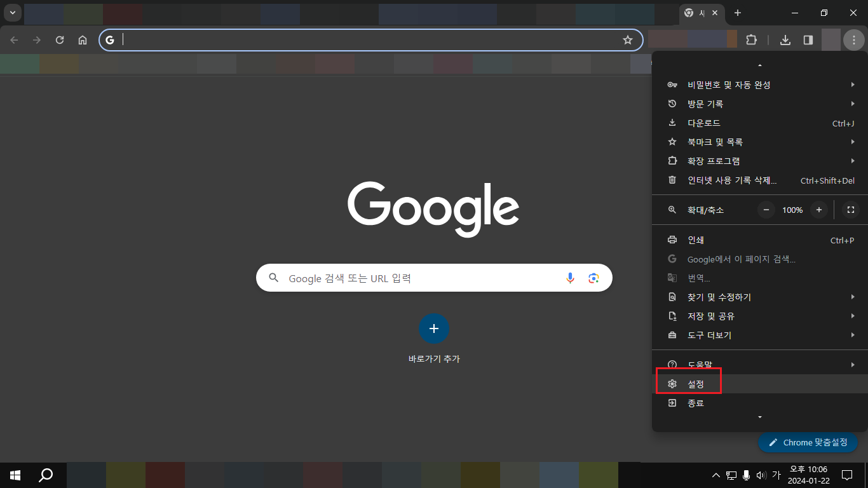Open the network status tray icon

tap(731, 475)
